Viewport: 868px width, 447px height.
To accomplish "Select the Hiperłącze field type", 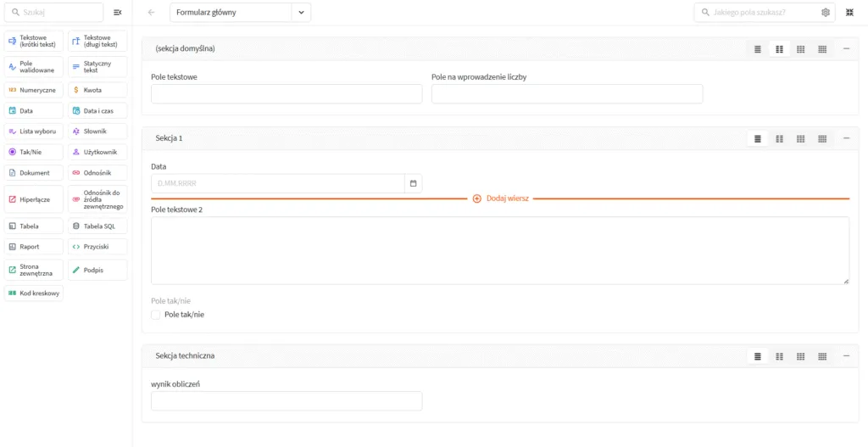I will 34,199.
